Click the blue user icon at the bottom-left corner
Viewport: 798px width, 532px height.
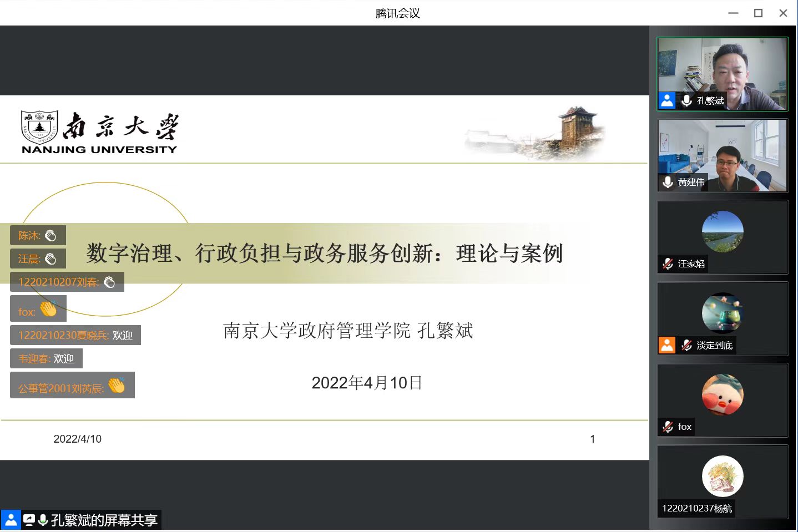point(11,520)
